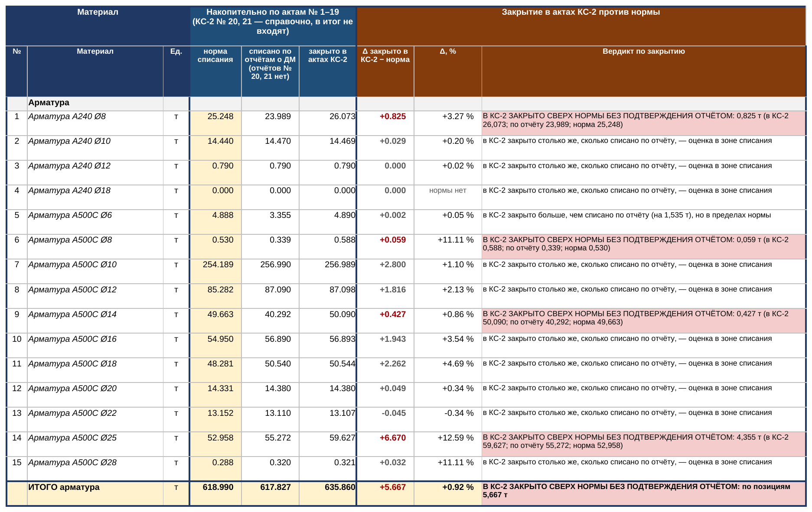Click negative delta '-0.045'
Image resolution: width=812 pixels, height=512 pixels.
pos(385,419)
